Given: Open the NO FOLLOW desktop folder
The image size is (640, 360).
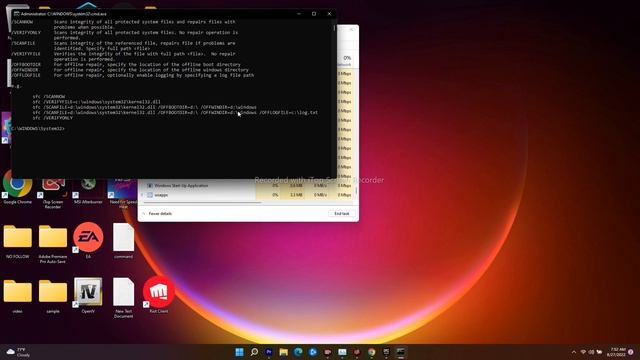Looking at the screenshot, I should [x=18, y=241].
